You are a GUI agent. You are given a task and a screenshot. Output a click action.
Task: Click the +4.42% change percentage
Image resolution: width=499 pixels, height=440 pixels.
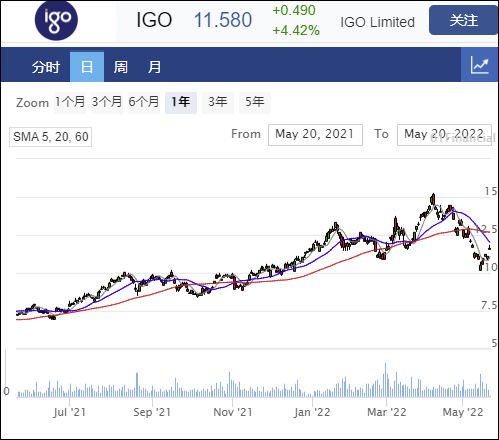[x=296, y=31]
